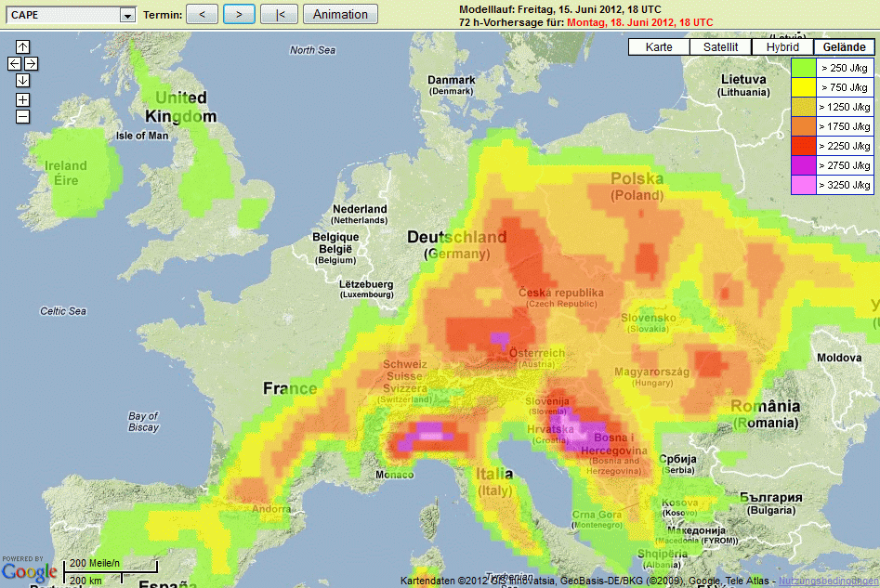Switch to the Hybrid map view
The height and width of the screenshot is (588, 880).
pyautogui.click(x=782, y=47)
